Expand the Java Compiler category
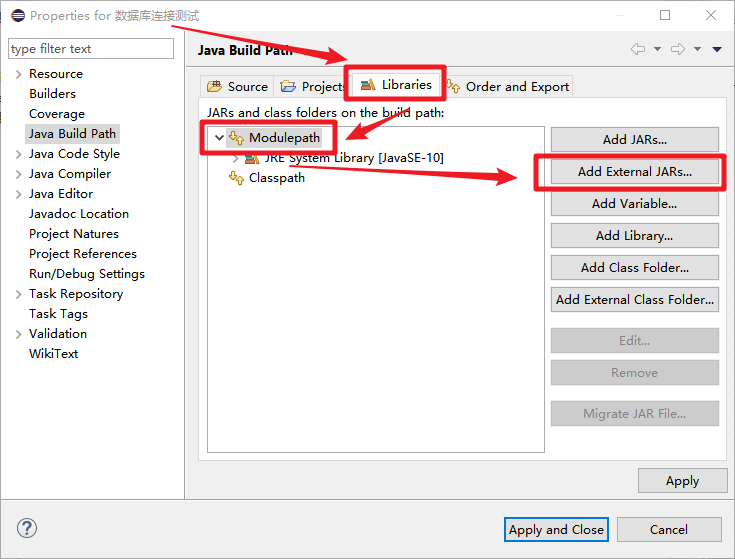This screenshot has width=735, height=559. [x=18, y=174]
